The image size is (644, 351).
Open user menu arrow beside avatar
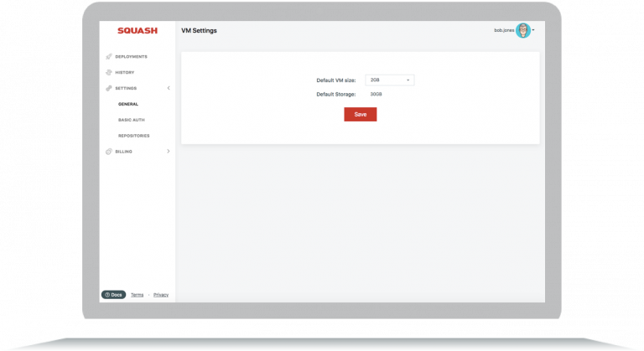tap(533, 30)
